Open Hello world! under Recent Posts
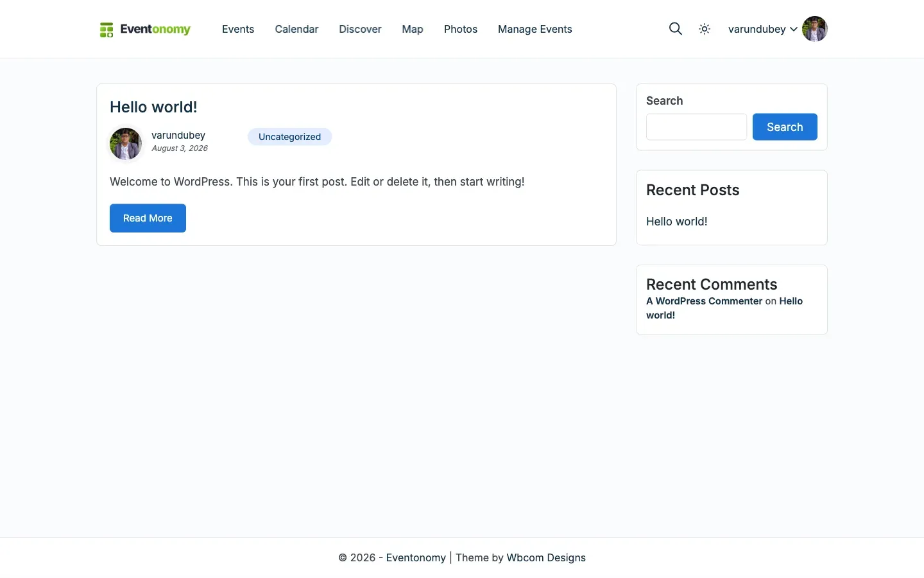 tap(677, 222)
